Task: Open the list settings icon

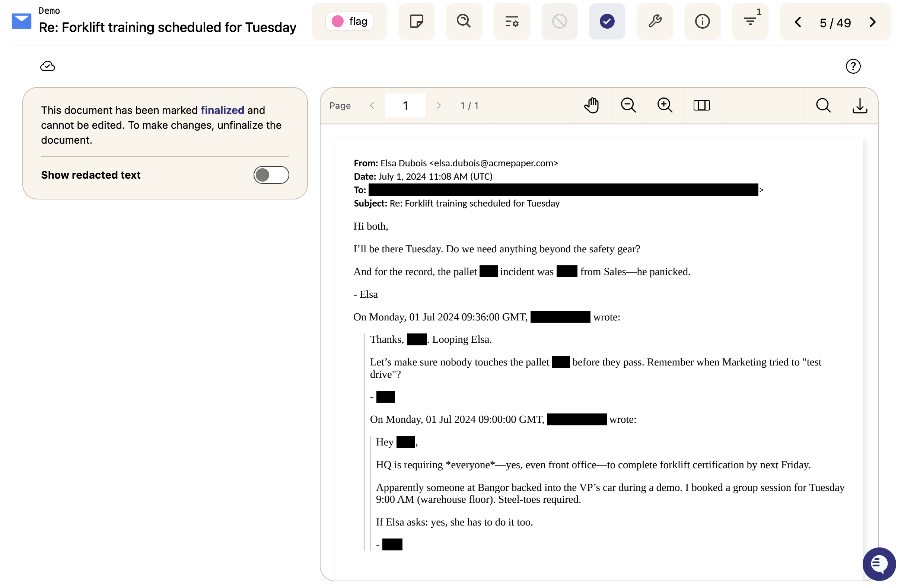Action: point(512,21)
